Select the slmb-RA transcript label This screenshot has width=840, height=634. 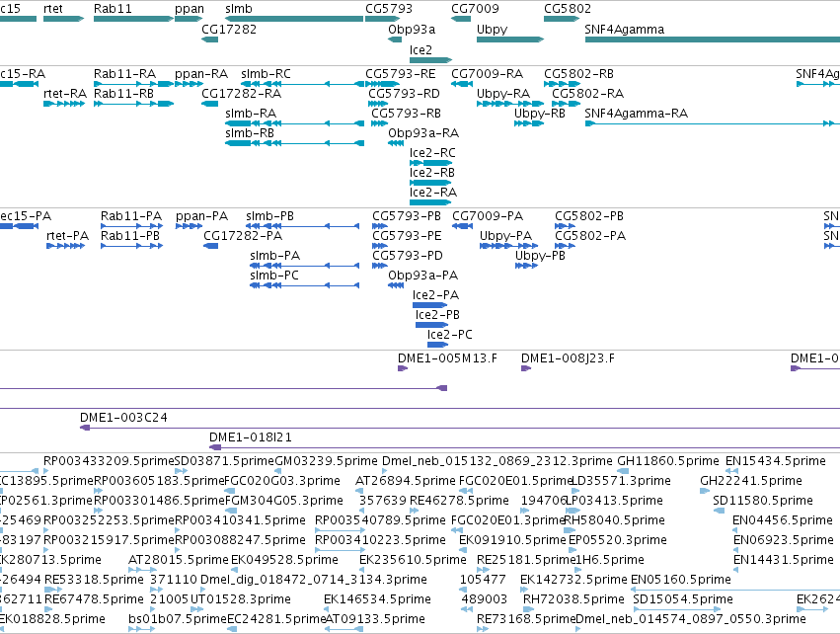tap(251, 114)
